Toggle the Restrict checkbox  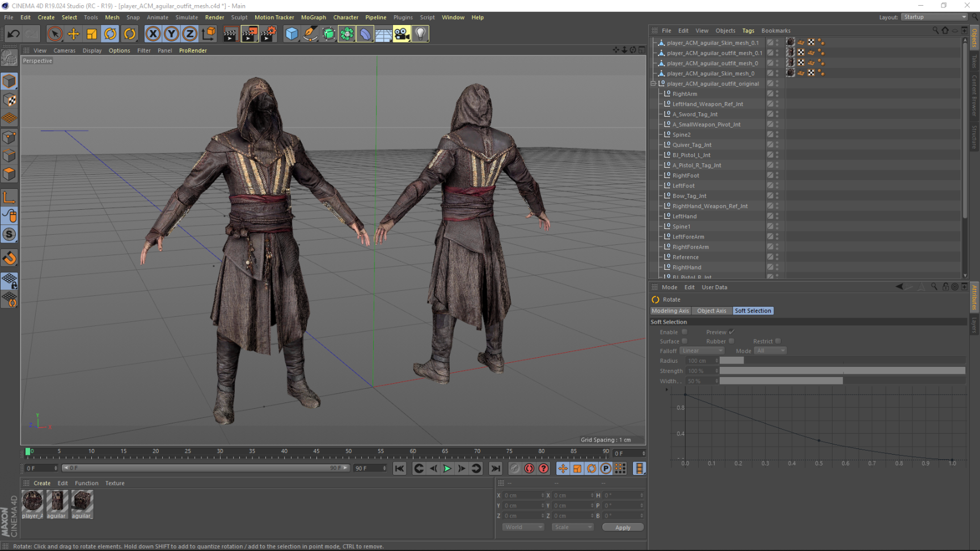[x=778, y=341]
